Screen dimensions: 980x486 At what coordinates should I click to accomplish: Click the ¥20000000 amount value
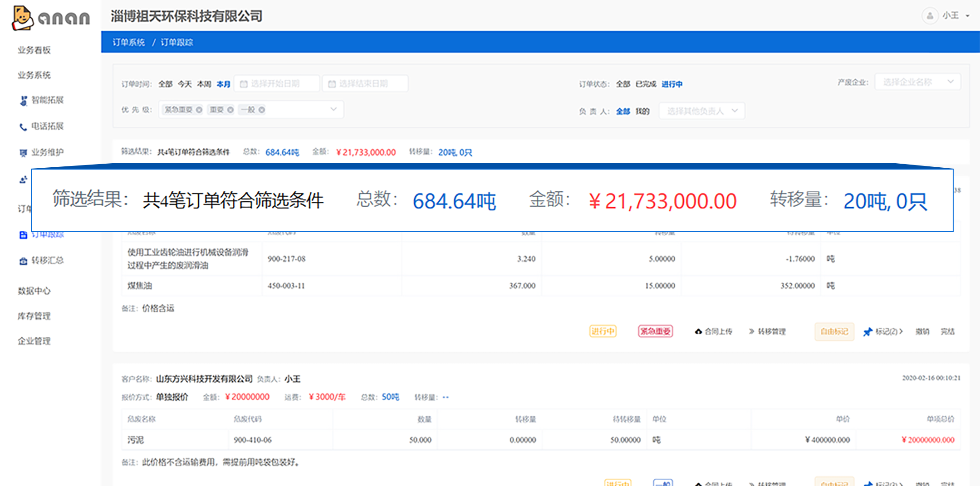tap(247, 397)
